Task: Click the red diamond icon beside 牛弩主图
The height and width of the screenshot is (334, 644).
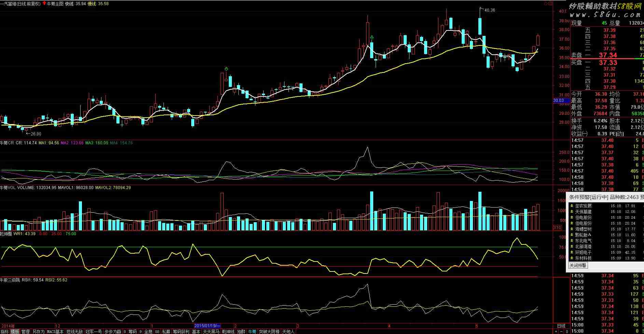Action: [44, 3]
